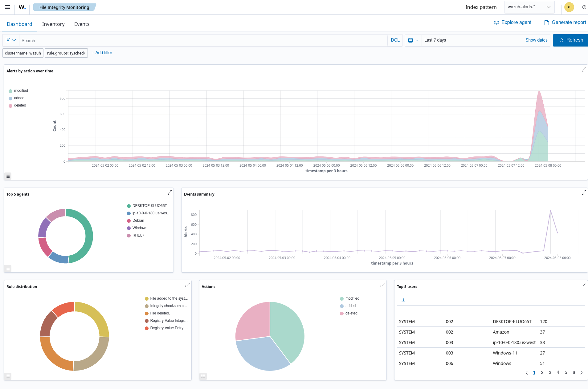Click the Add filter link
Viewport: 588px width, 389px height.
coord(102,53)
